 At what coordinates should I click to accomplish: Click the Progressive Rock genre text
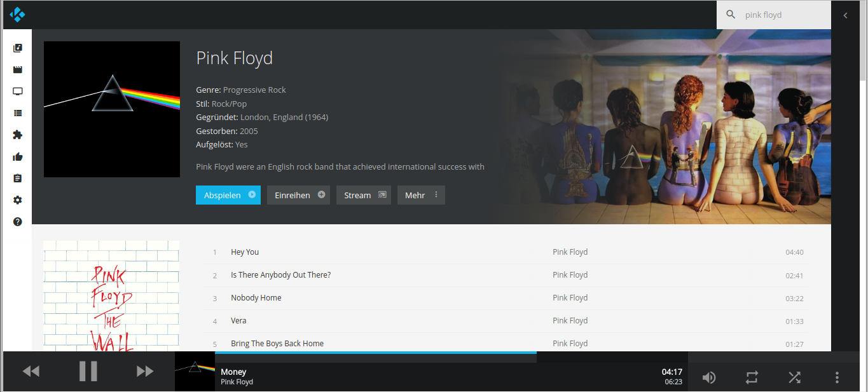(x=254, y=90)
